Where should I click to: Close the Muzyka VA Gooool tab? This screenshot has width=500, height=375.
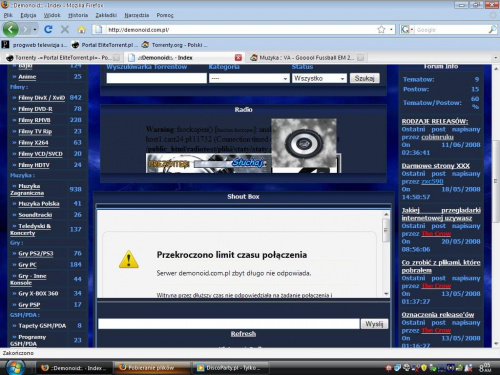pos(360,58)
